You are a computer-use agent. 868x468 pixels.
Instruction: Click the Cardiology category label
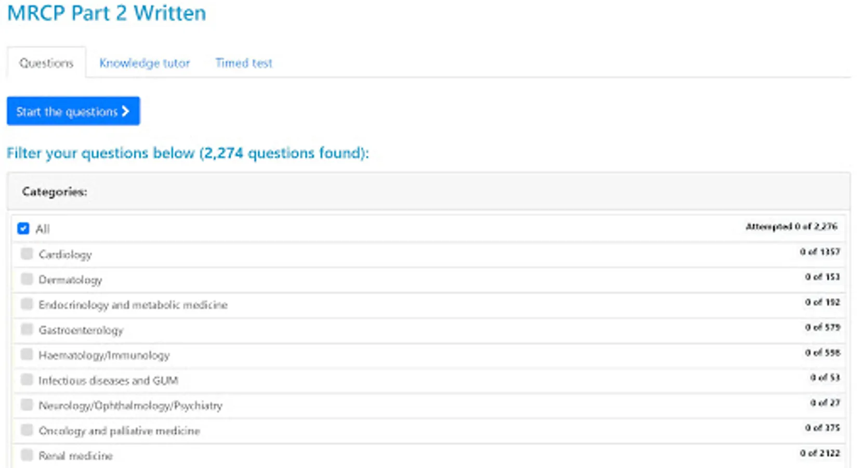(x=65, y=254)
